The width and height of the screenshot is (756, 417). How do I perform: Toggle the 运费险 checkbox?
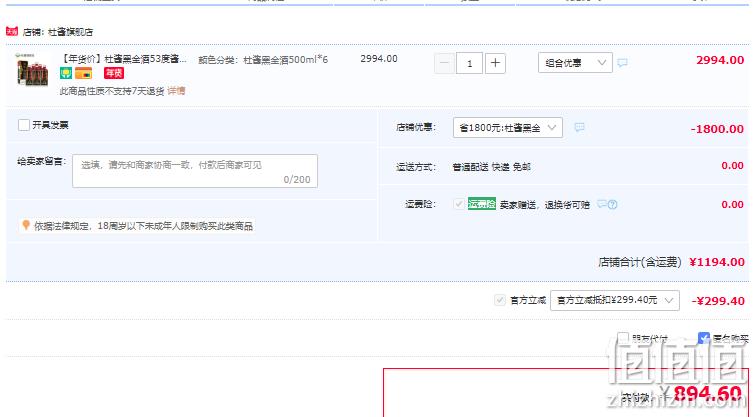[x=459, y=204]
